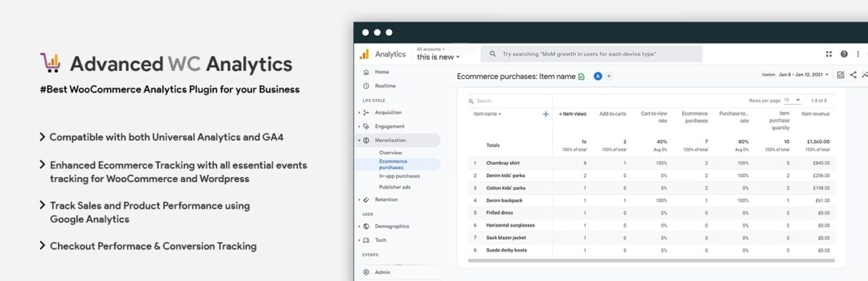Viewport: 868px width, 281px height.
Task: Click the Monetization dollar icon
Action: tap(367, 140)
